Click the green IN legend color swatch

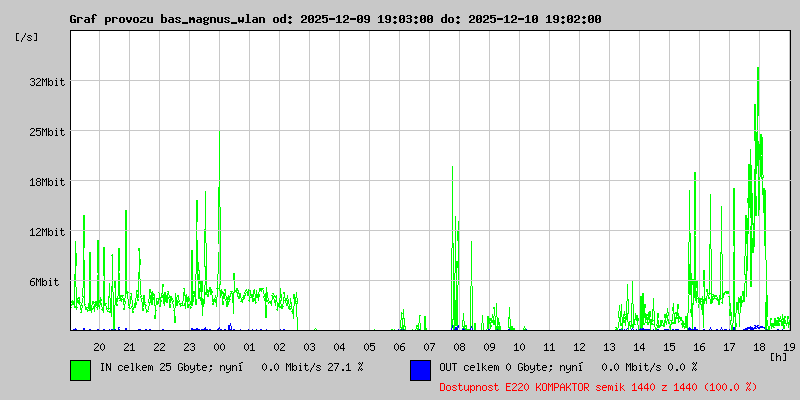pyautogui.click(x=81, y=370)
